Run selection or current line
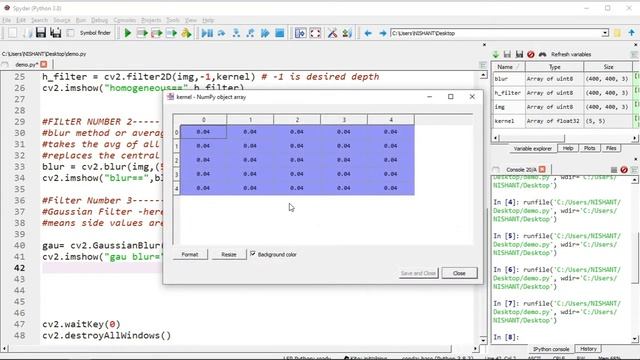The height and width of the screenshot is (360, 640). click(171, 33)
